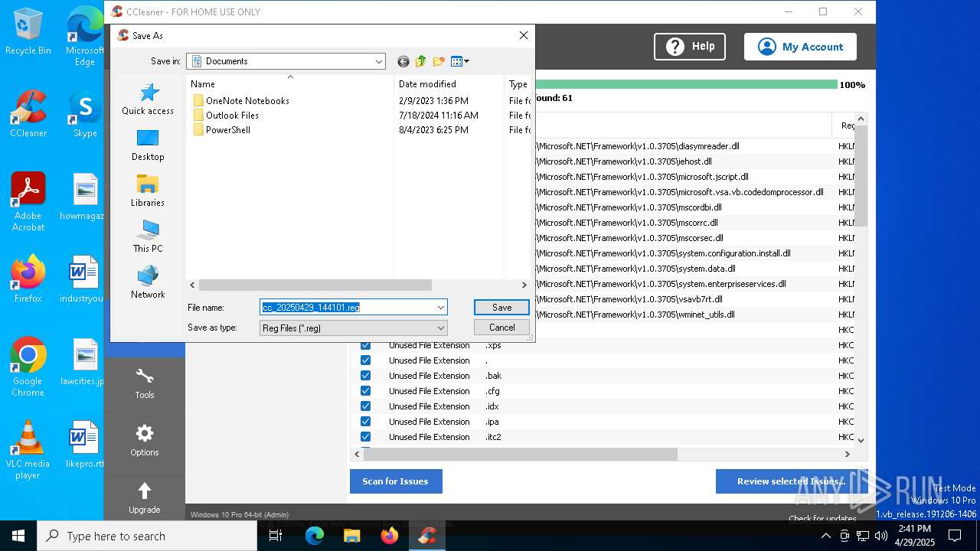
Task: Open the CCleaner Options section
Action: 145,441
